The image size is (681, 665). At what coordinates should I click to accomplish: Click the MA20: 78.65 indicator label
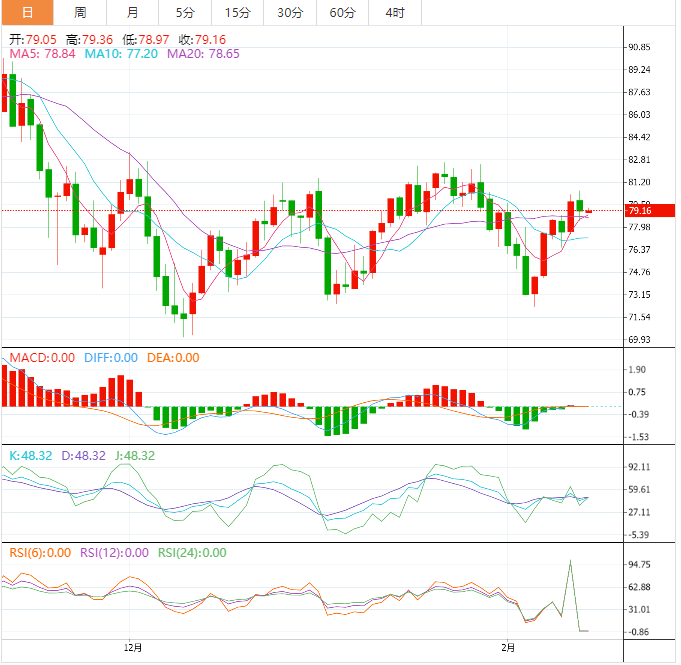point(204,54)
